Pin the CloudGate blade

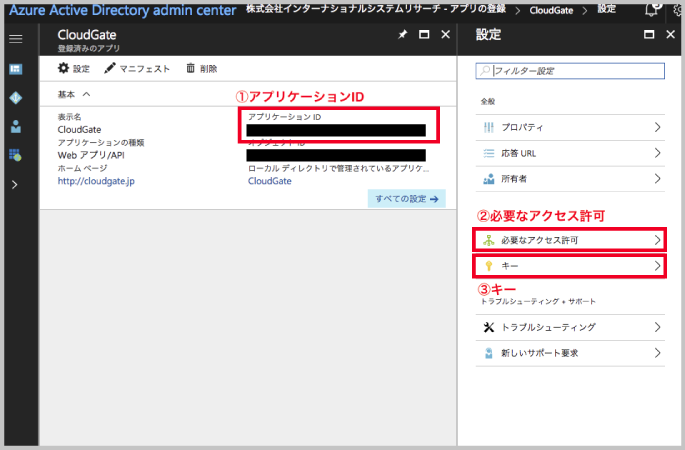pos(403,35)
